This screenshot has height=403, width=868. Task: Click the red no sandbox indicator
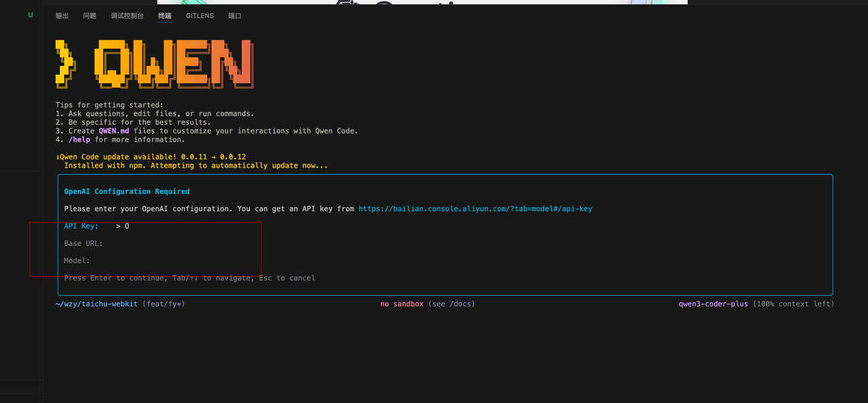point(401,304)
